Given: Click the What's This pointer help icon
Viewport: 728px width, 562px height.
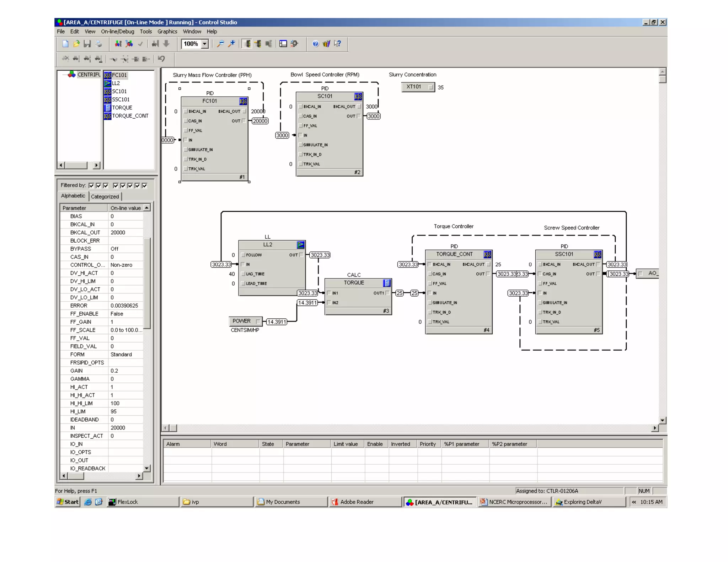Looking at the screenshot, I should point(337,44).
